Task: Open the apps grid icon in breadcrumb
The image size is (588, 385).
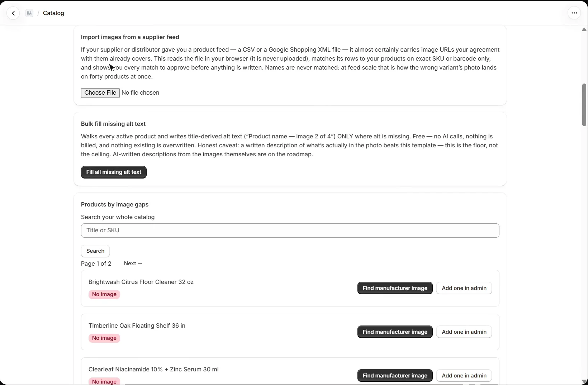Action: [29, 13]
